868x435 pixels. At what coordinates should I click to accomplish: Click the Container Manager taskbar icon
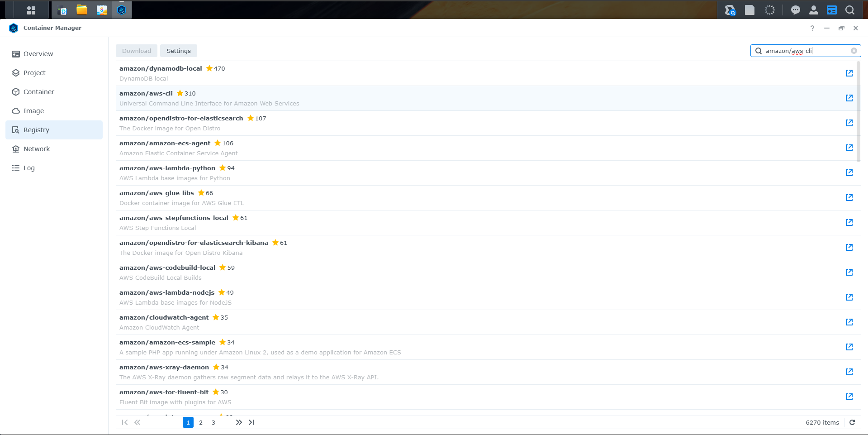pyautogui.click(x=122, y=10)
